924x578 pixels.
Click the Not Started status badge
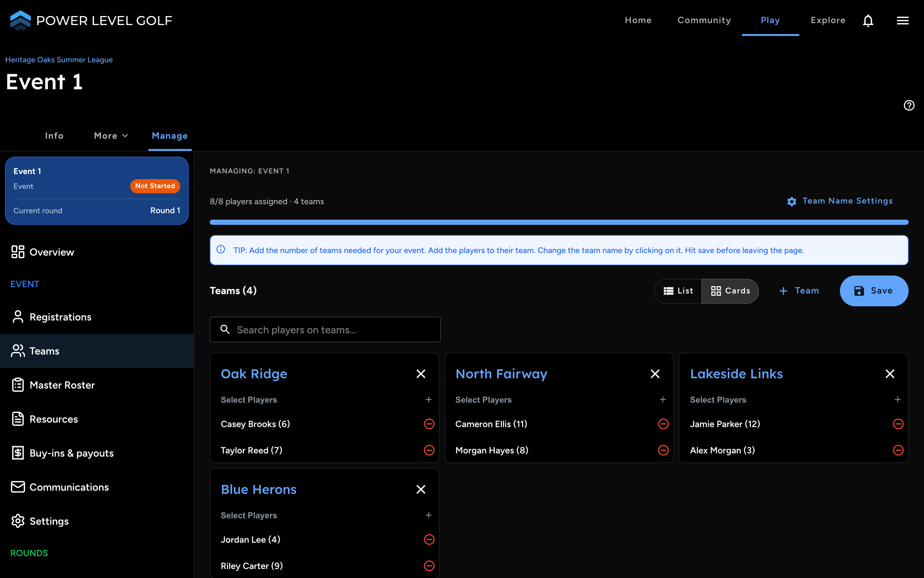coord(155,186)
